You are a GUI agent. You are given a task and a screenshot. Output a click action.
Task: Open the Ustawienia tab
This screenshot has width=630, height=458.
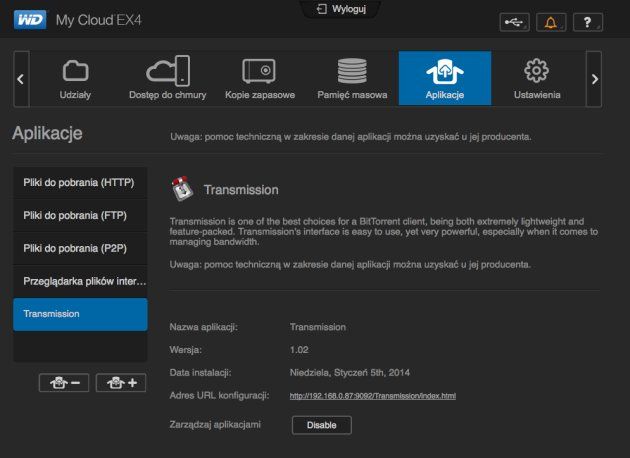pos(537,79)
